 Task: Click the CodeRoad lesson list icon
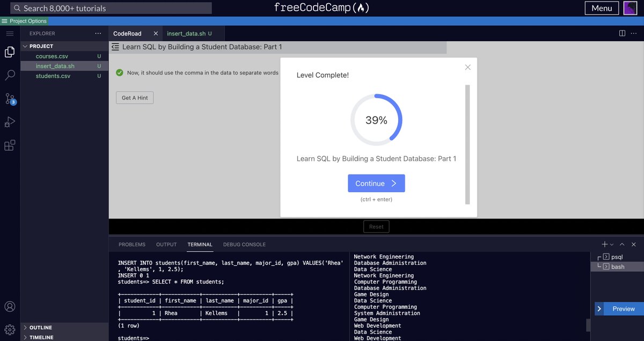(115, 47)
